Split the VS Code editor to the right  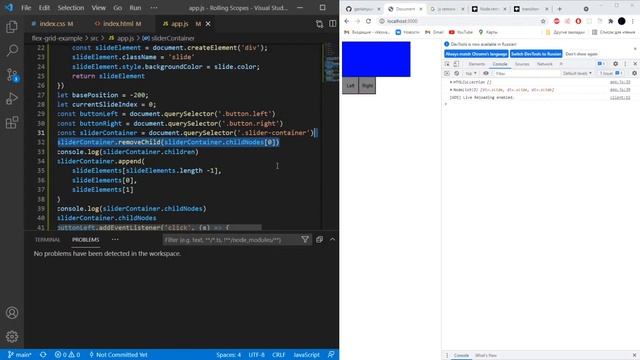(333, 24)
